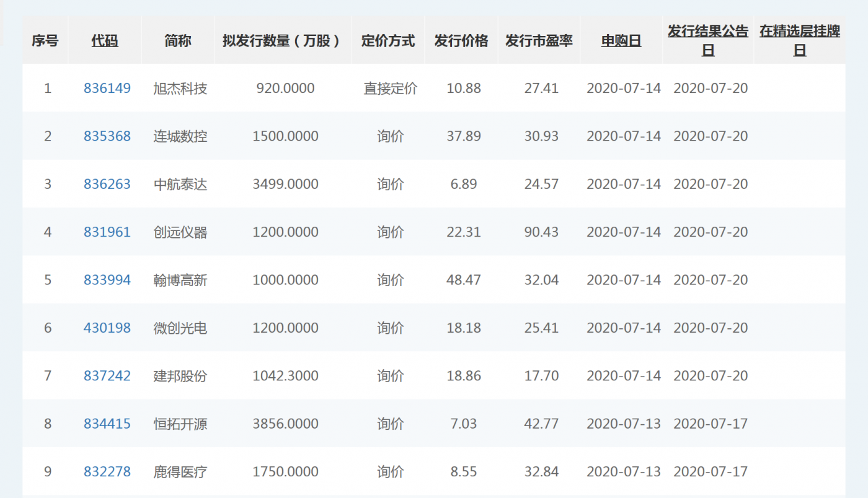The height and width of the screenshot is (498, 868).
Task: Select company name 鹿得医疗
Action: [180, 472]
